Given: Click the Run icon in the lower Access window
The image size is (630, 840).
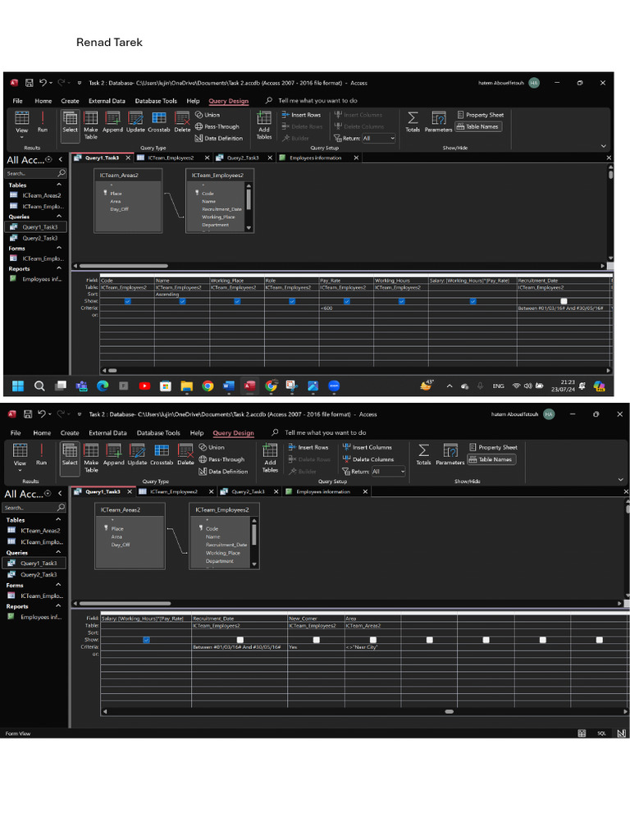Looking at the screenshot, I should click(x=41, y=454).
